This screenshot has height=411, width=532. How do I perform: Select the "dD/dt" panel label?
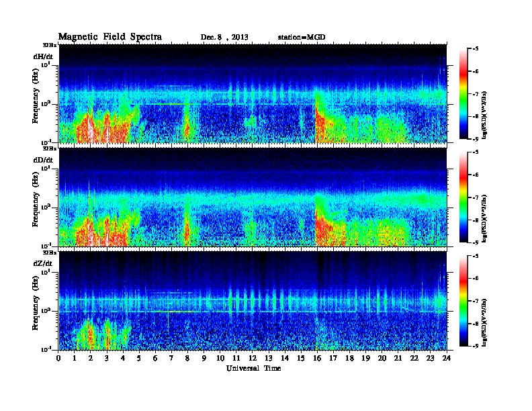pyautogui.click(x=43, y=159)
